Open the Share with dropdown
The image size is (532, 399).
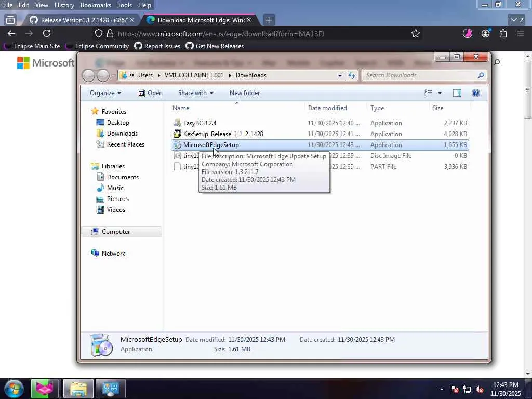(196, 93)
